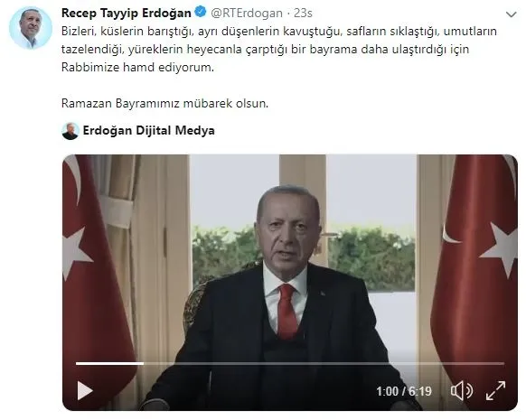Click the Ramazan Bayramımız mübarek olsun line

click(x=164, y=103)
